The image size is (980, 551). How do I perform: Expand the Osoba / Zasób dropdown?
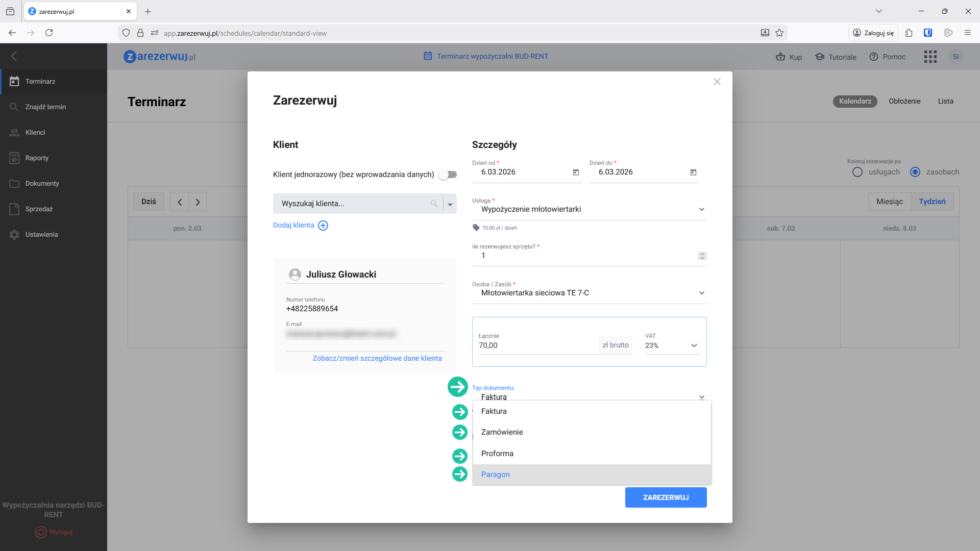tap(701, 293)
